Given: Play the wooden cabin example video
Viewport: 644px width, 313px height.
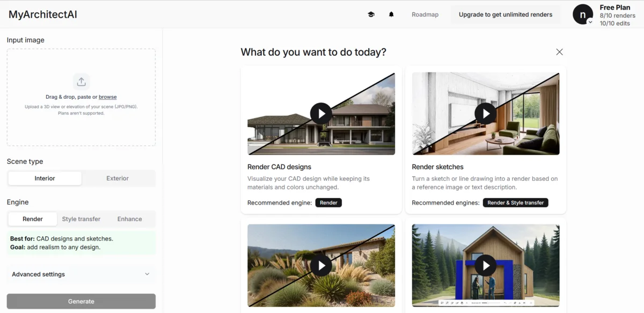Looking at the screenshot, I should 486,265.
